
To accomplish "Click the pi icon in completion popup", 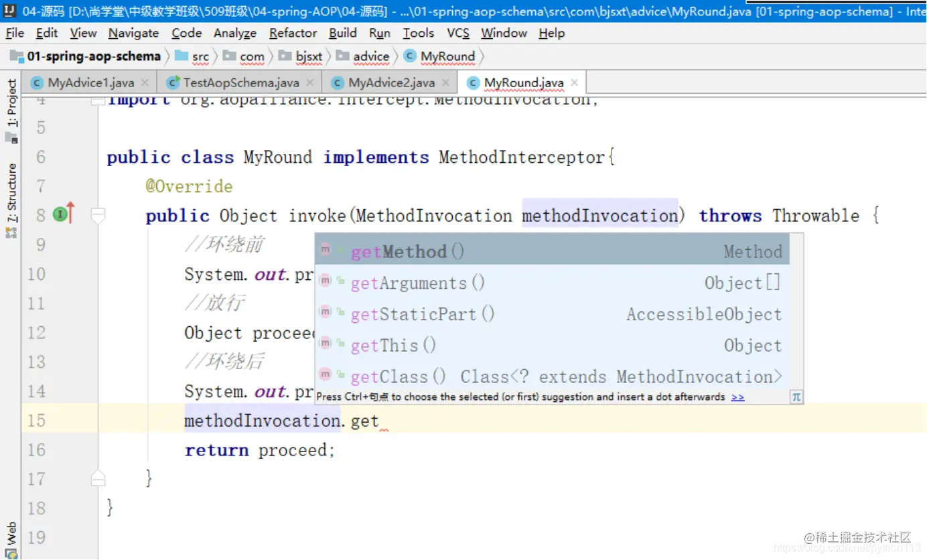I will 796,397.
